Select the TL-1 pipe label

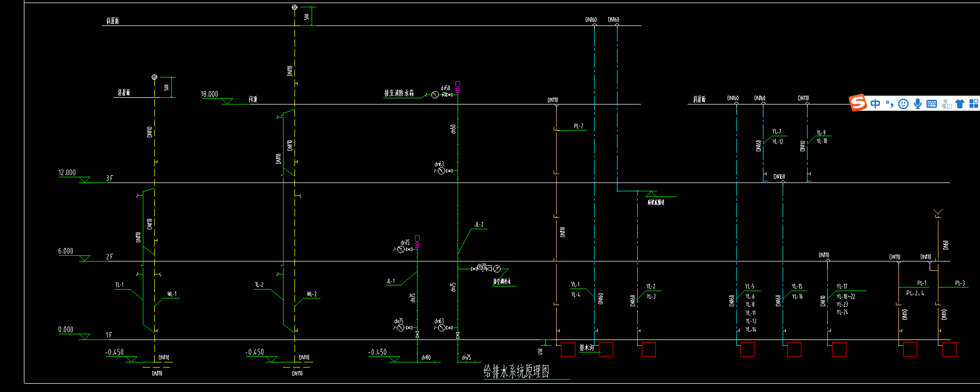(119, 285)
